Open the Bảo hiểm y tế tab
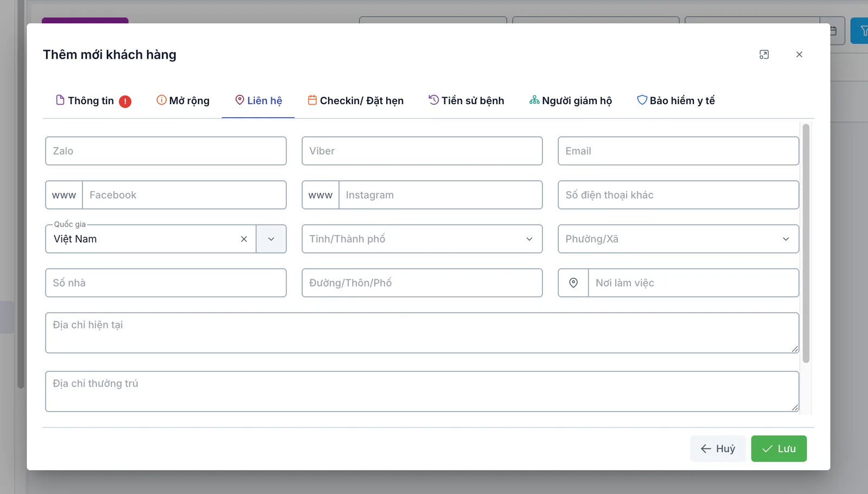The height and width of the screenshot is (494, 868). pos(676,100)
